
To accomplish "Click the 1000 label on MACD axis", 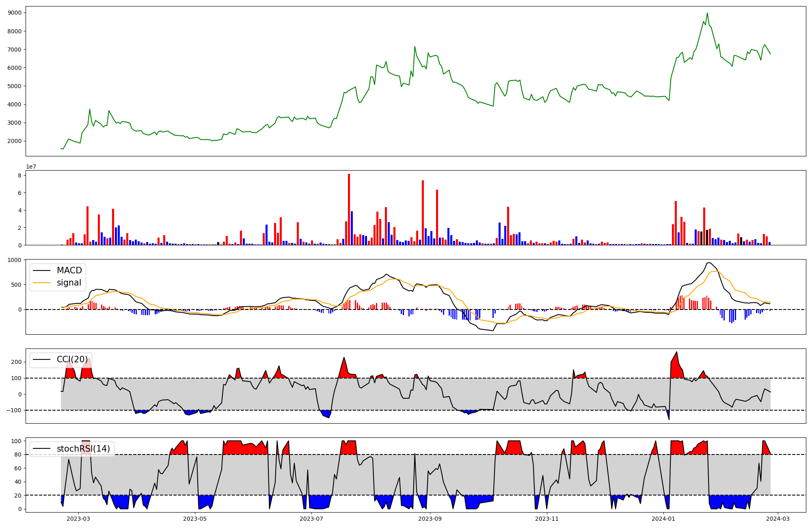I will [x=15, y=260].
